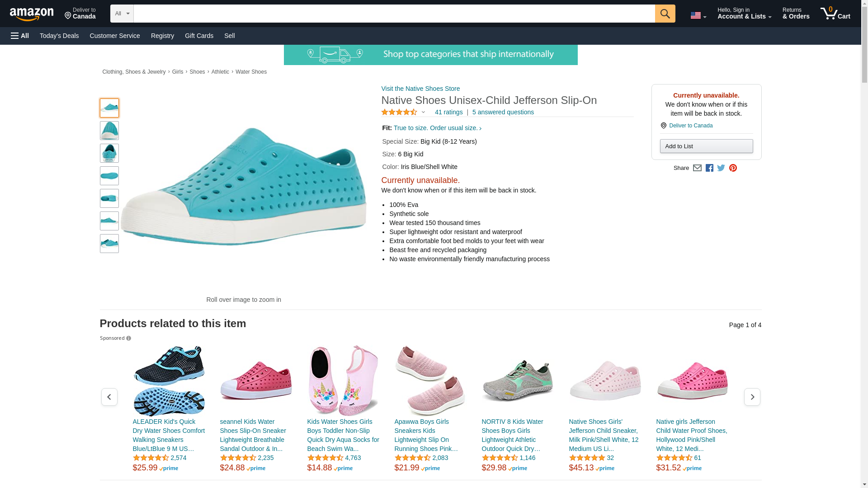
Task: Share product on Twitter icon
Action: pos(721,168)
